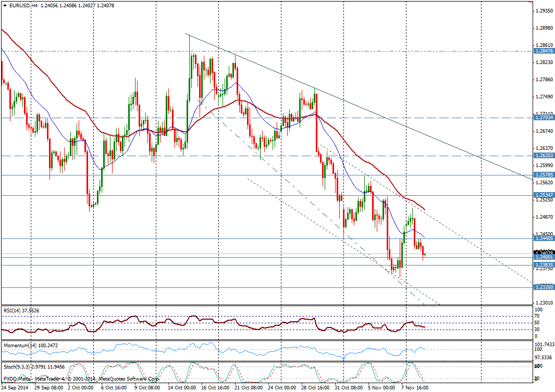Click the 21 Oct 08:00 date label
555x392 pixels.
[x=249, y=388]
